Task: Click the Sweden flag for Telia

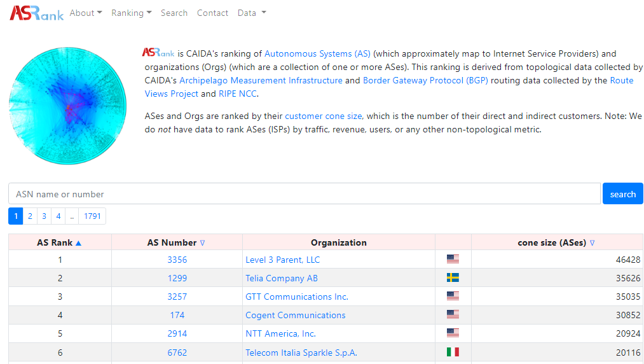Action: 453,278
